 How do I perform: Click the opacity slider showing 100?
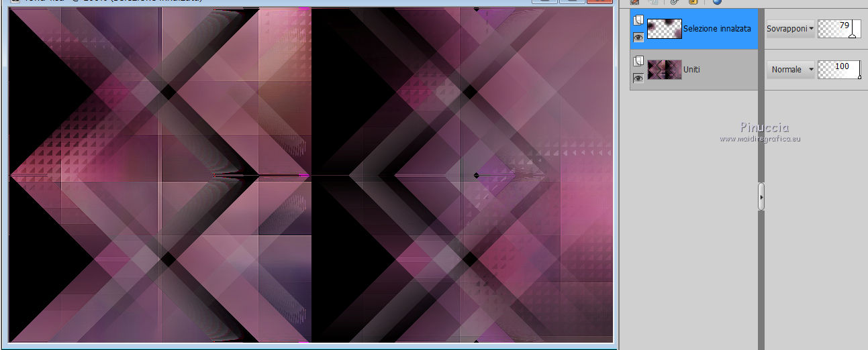(839, 70)
